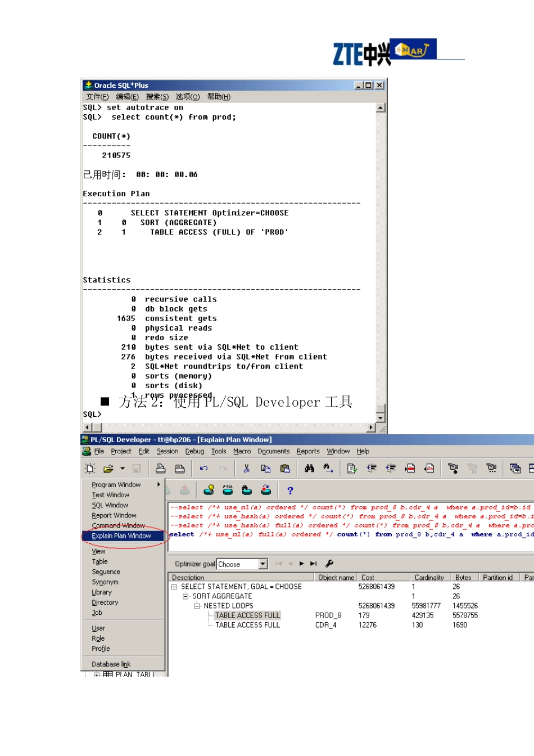The height and width of the screenshot is (756, 534).
Task: Select TABLE ACCESS FULL row for CDR_4
Action: 247,625
